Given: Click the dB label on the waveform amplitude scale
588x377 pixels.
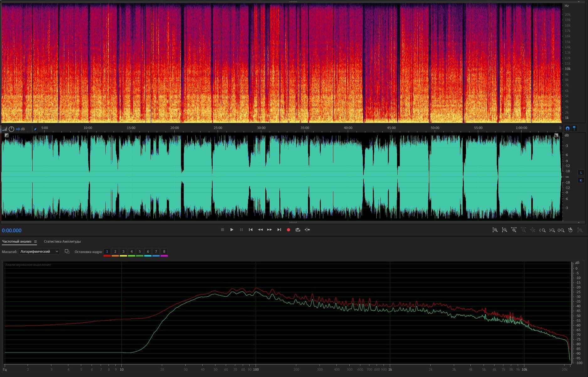Looking at the screenshot, I should (x=567, y=135).
